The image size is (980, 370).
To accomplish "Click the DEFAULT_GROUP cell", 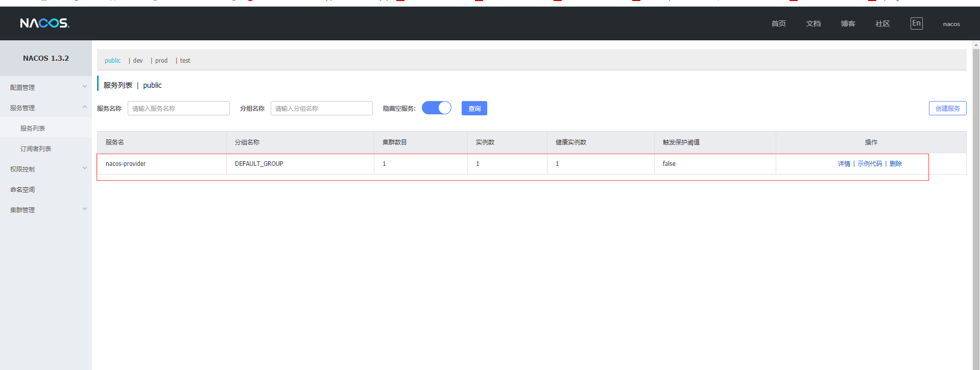I will pos(300,164).
